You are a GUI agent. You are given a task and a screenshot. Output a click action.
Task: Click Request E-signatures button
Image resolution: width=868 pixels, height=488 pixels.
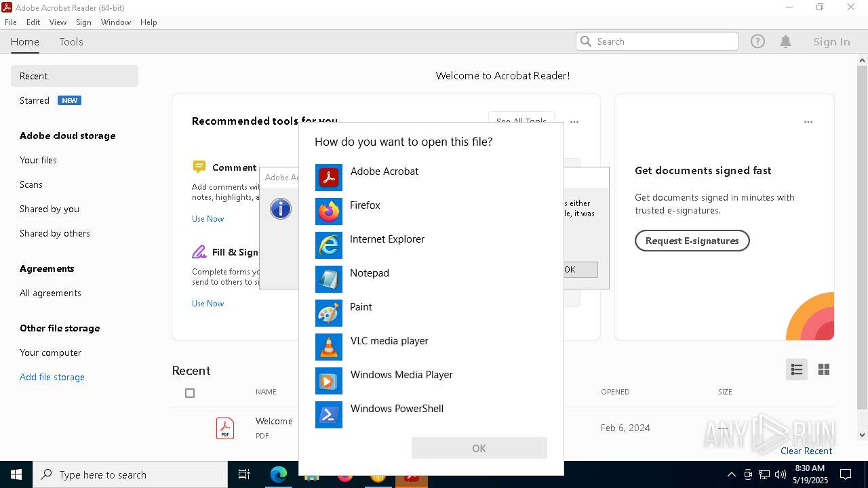pyautogui.click(x=692, y=241)
